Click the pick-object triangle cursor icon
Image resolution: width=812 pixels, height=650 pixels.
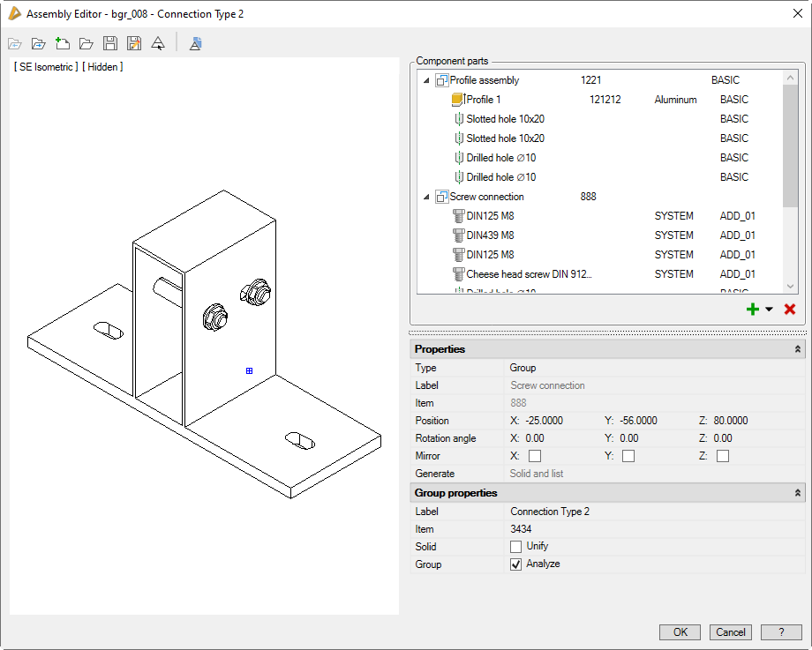click(158, 43)
